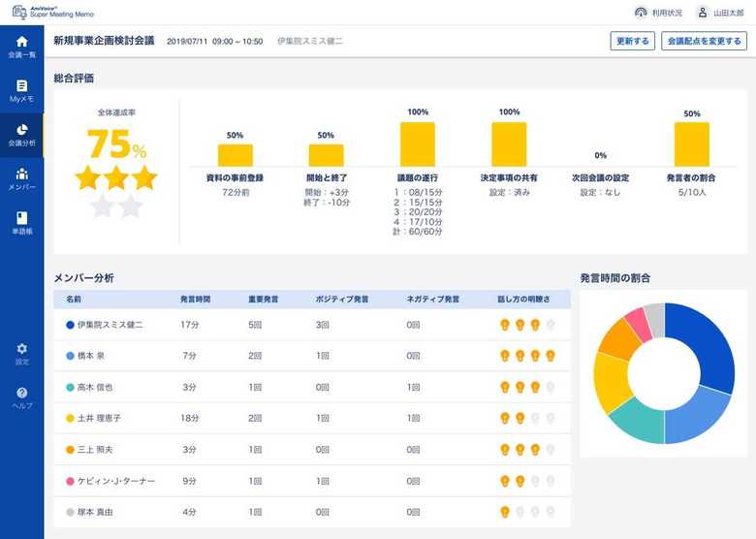
Task: Click the teal color dot for 高木 信也
Action: [x=70, y=387]
